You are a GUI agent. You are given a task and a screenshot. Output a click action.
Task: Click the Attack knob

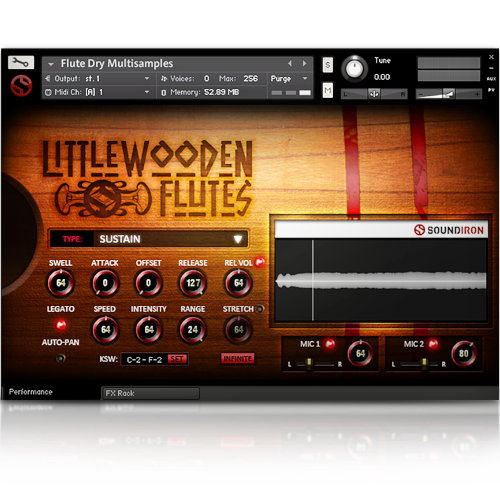(105, 283)
